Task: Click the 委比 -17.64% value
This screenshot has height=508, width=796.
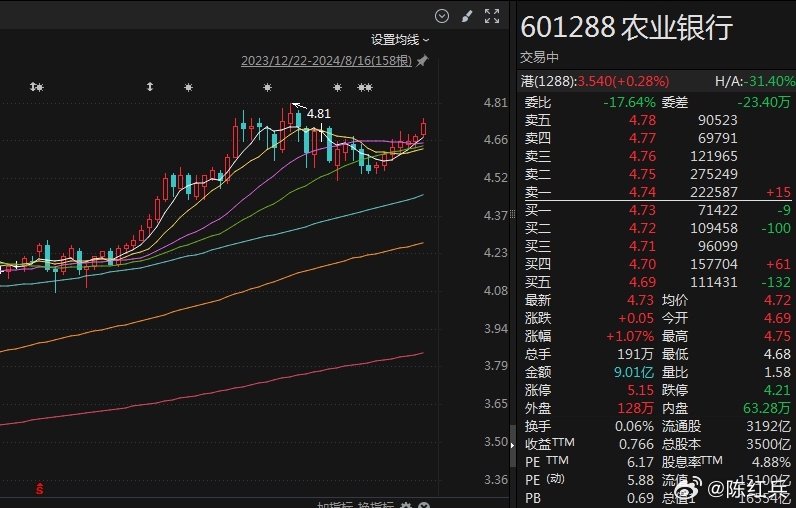Action: click(x=629, y=103)
